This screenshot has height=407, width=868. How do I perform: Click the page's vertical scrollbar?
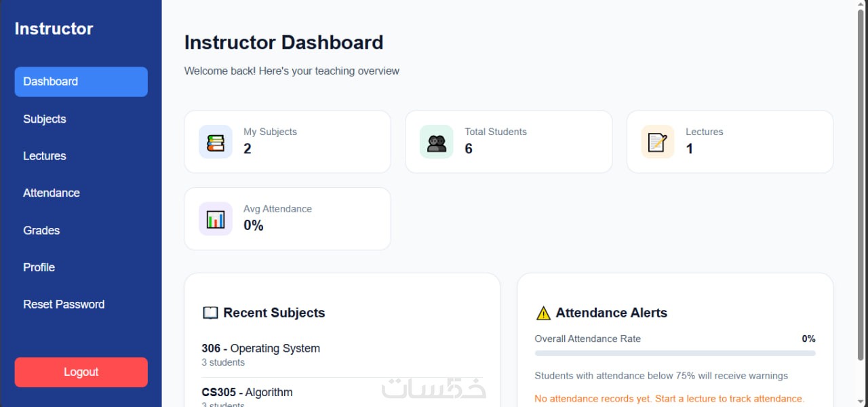pos(861,183)
